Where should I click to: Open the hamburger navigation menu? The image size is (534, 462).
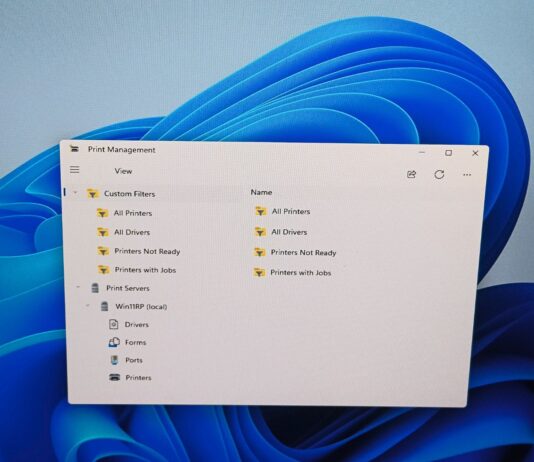coord(75,170)
